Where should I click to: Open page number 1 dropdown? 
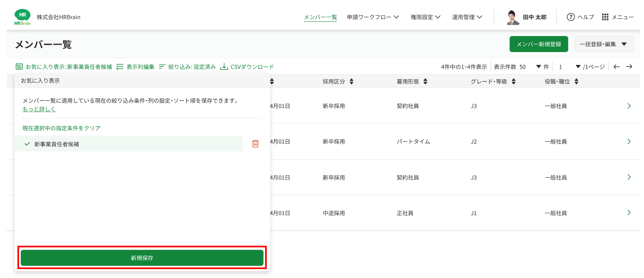coord(569,67)
